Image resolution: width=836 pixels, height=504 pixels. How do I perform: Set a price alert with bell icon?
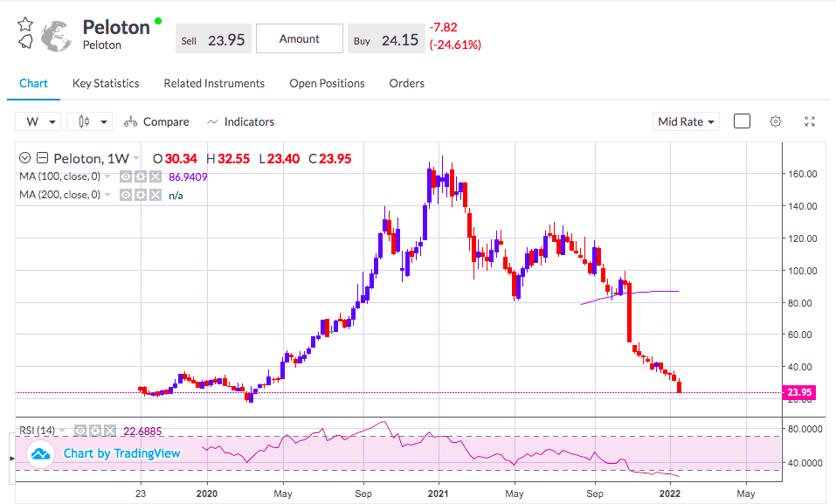25,41
